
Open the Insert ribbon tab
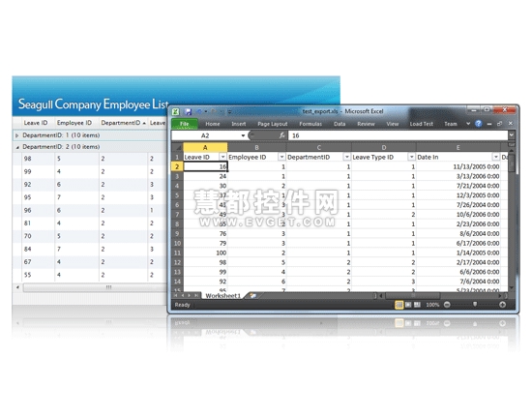point(239,124)
